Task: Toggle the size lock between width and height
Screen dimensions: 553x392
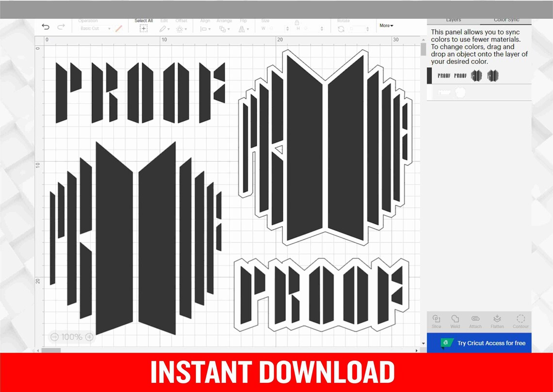Action: [297, 22]
